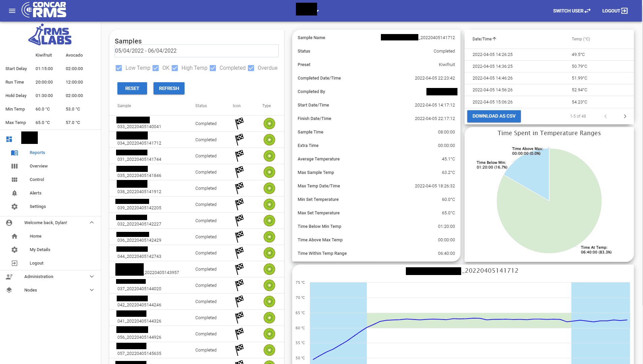Uncheck the Low Temp filter checkbox
This screenshot has height=364, width=643.
(x=119, y=68)
